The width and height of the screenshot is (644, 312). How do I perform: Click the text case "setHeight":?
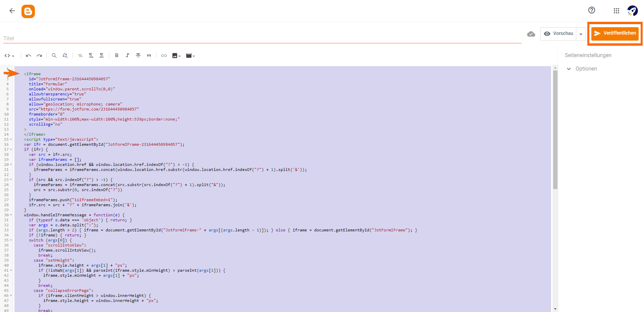(54, 260)
